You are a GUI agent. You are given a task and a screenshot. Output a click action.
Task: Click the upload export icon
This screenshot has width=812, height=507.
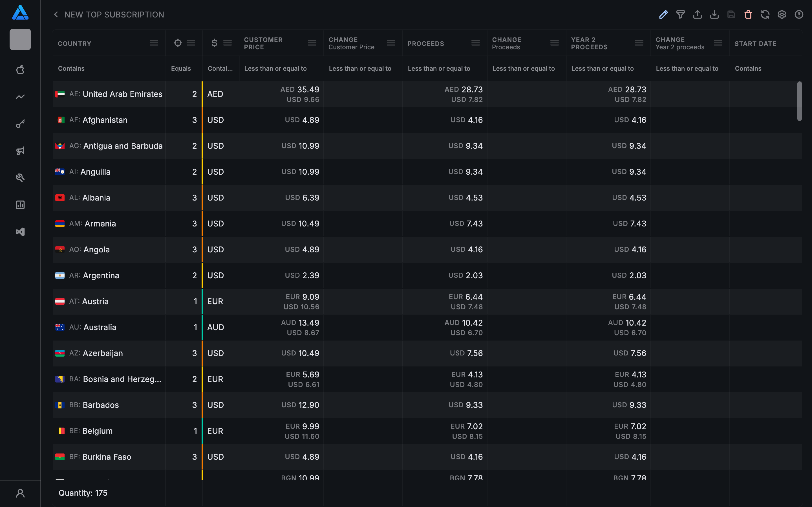(x=697, y=14)
